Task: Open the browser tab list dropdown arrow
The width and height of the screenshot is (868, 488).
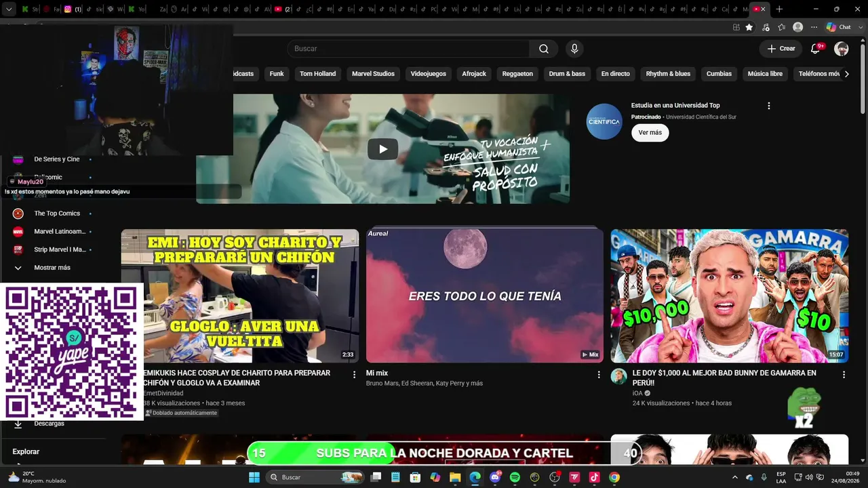Action: click(x=9, y=9)
